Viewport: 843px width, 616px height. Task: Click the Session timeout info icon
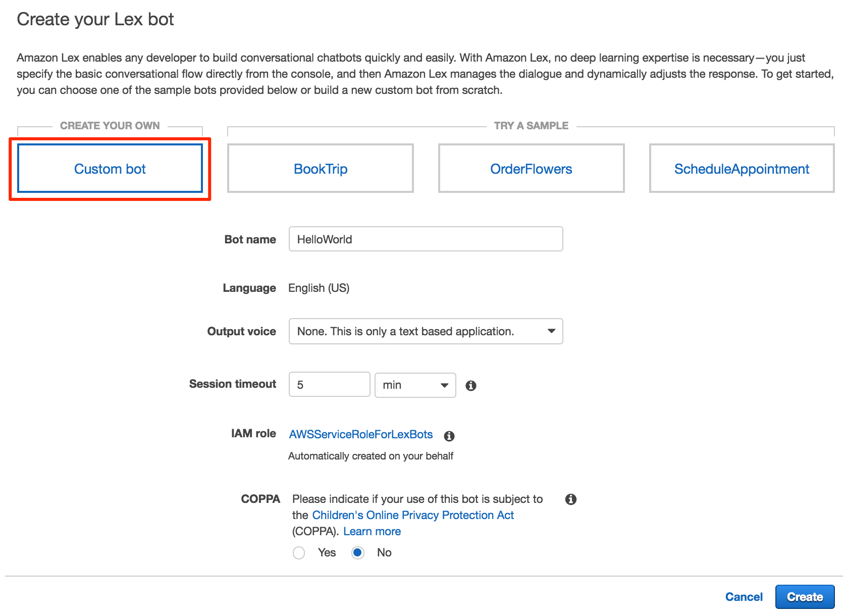pyautogui.click(x=471, y=386)
